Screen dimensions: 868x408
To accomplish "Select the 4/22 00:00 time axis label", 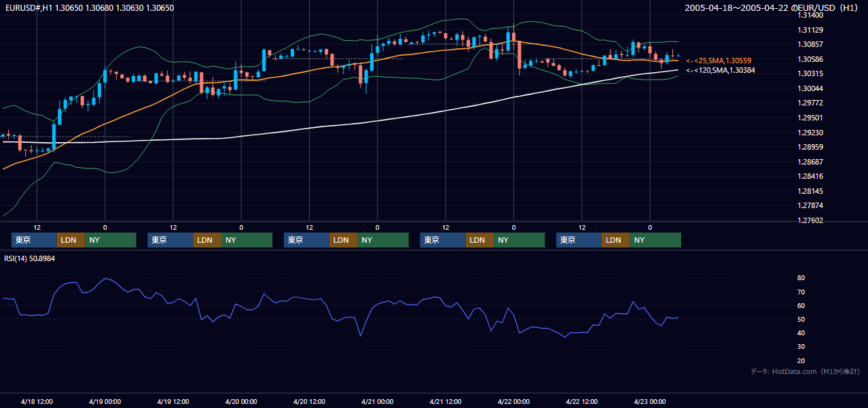I will pyautogui.click(x=513, y=401).
